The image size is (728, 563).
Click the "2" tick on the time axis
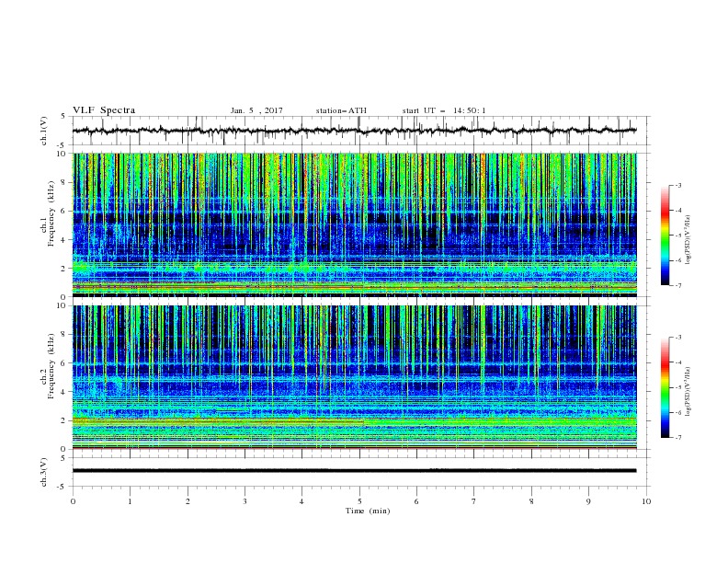188,501
